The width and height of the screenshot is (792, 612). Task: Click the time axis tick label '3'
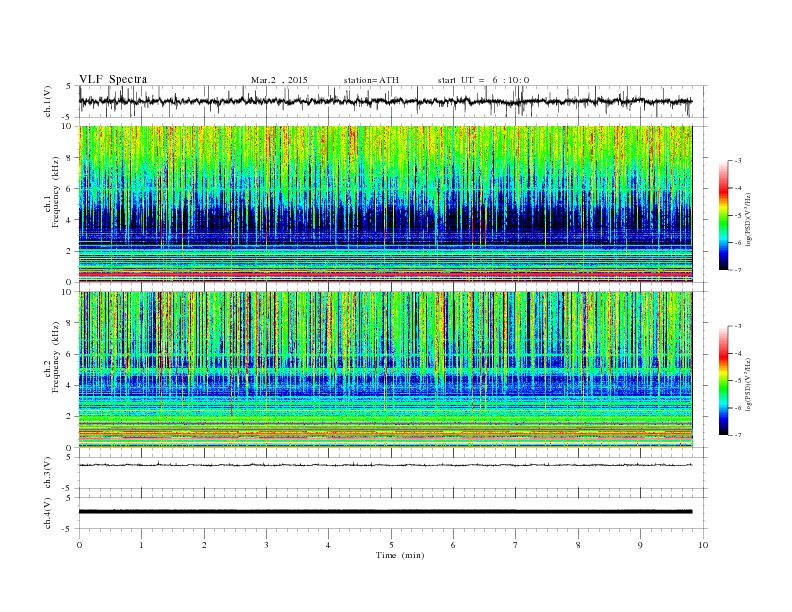coord(266,545)
